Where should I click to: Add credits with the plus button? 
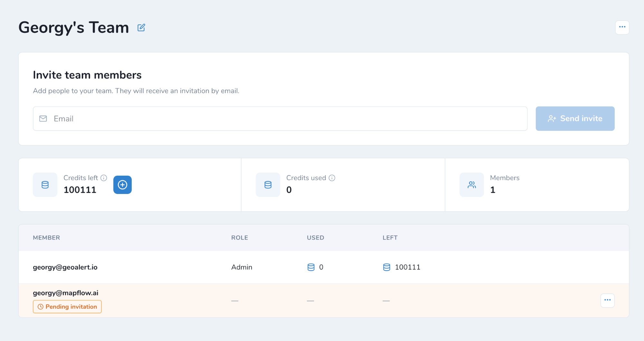pos(122,185)
